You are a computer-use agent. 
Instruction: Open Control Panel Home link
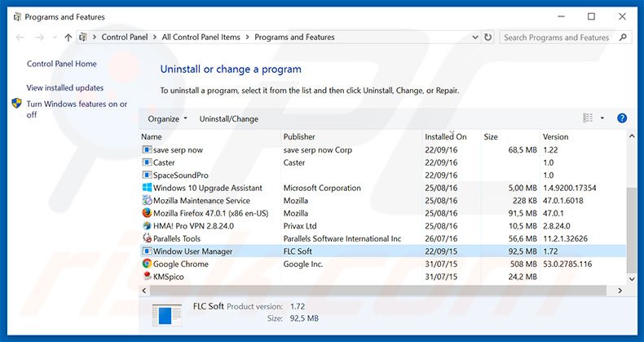click(x=62, y=64)
